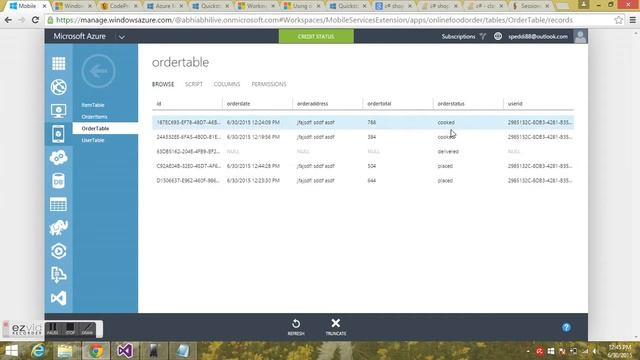Click the round back arrow button
The image size is (640, 360).
click(x=98, y=71)
